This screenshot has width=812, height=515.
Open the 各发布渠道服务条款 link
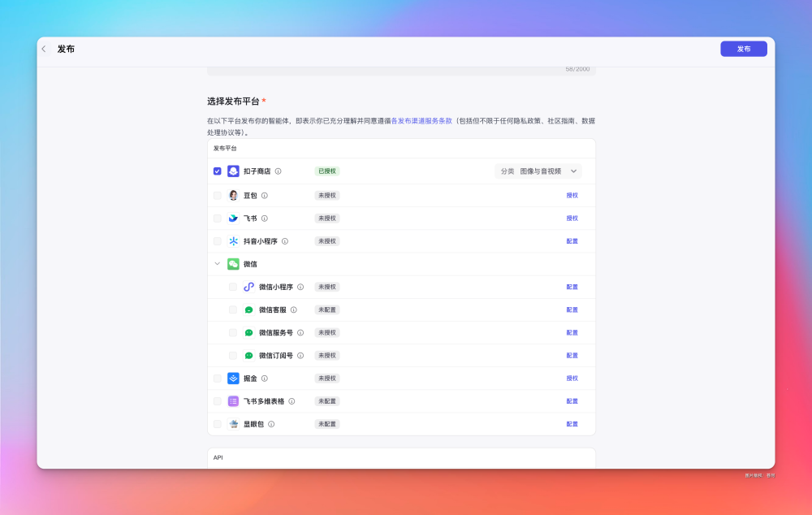(421, 121)
